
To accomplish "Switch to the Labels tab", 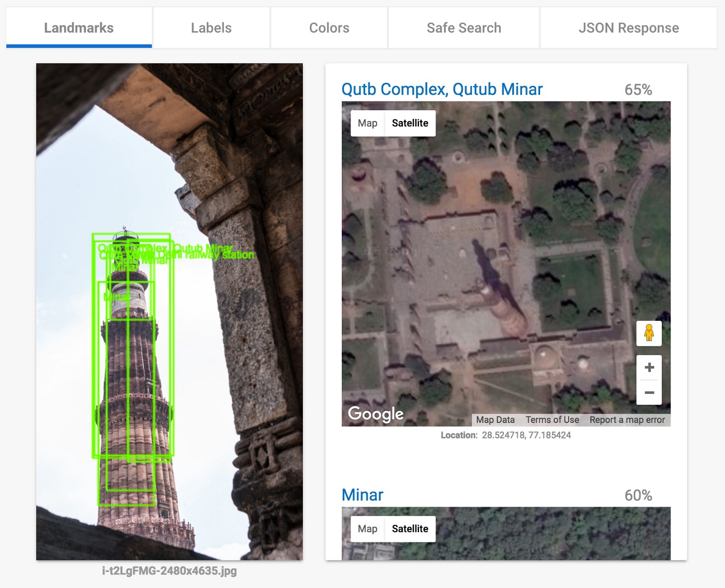I will click(211, 28).
